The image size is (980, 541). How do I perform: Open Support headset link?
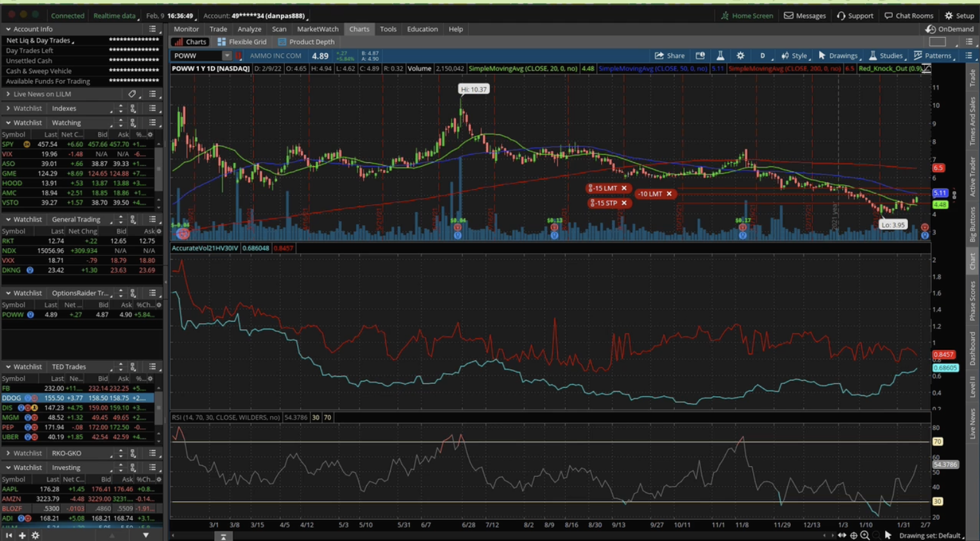coord(855,15)
